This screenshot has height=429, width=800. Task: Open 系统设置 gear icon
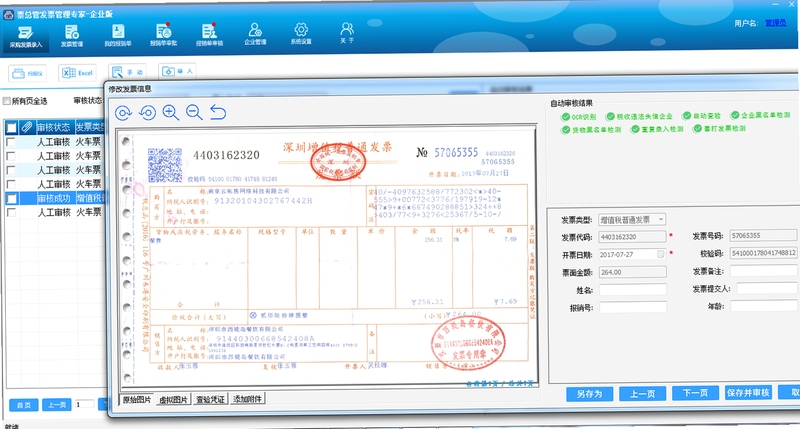click(301, 34)
